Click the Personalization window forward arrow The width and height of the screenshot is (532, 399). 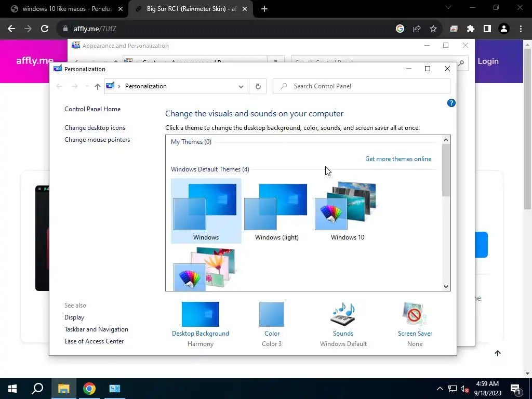(x=75, y=86)
